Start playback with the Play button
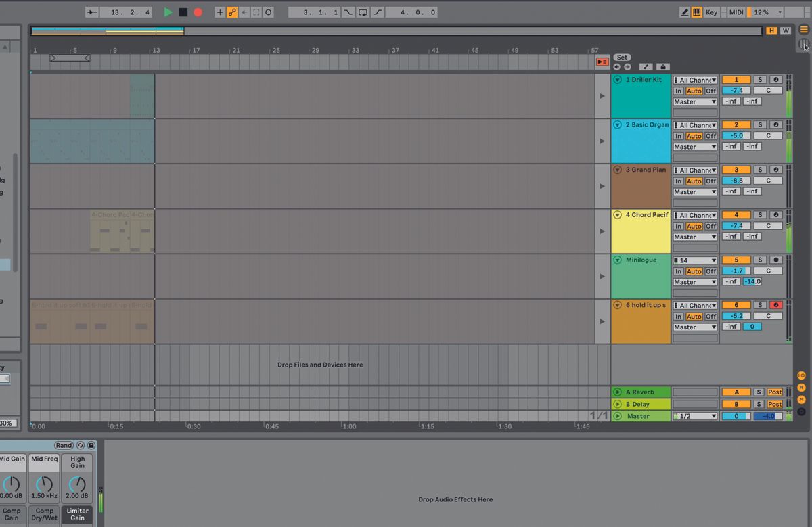 pyautogui.click(x=167, y=12)
